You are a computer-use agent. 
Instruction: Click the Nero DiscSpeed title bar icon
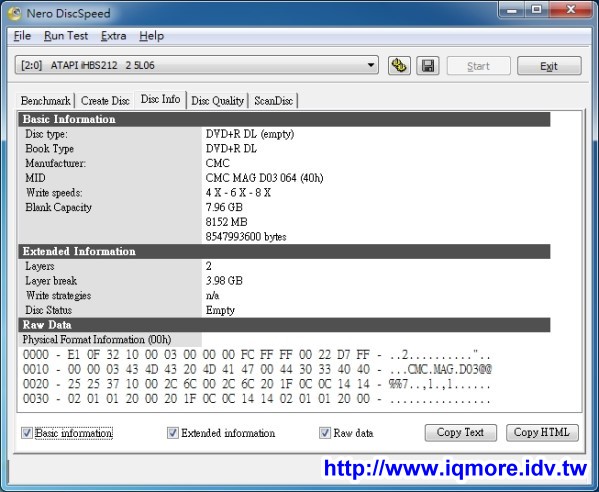point(15,13)
